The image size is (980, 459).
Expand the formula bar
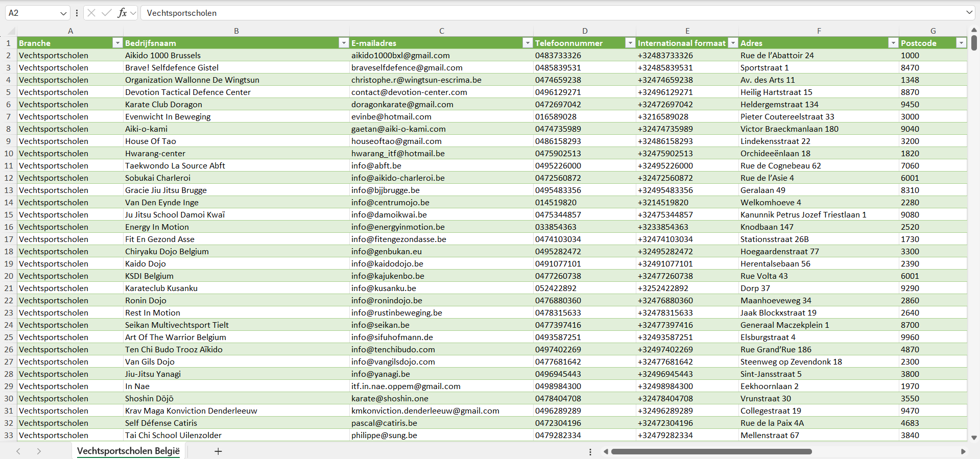[x=969, y=13]
